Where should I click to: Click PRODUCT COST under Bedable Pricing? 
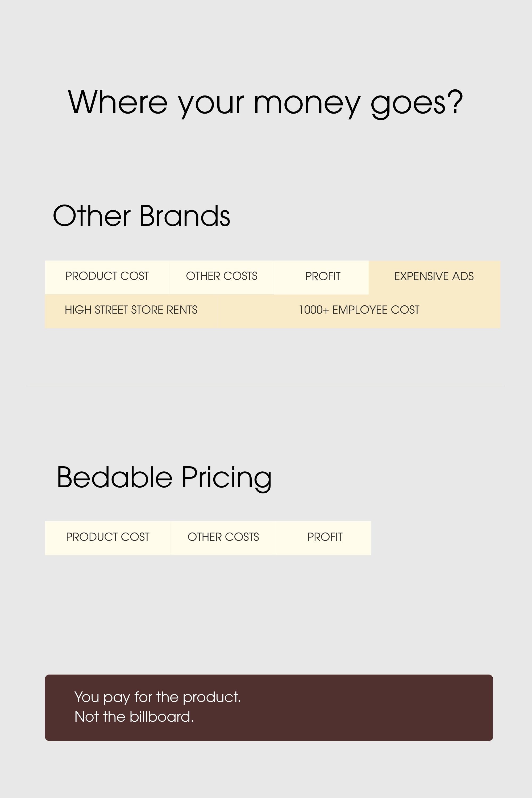tap(107, 538)
